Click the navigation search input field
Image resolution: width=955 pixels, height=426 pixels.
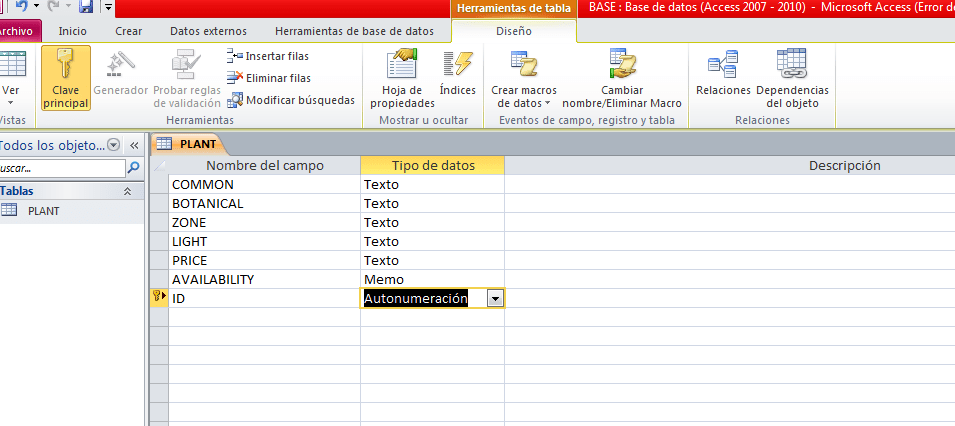pos(60,168)
